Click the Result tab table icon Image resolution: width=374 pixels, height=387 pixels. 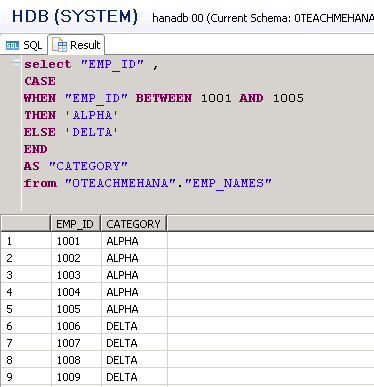click(60, 45)
